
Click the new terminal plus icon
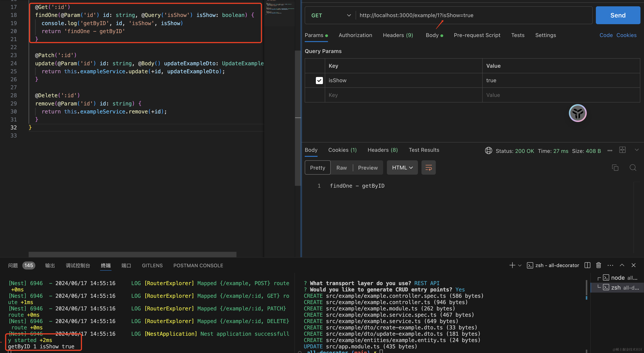click(512, 265)
